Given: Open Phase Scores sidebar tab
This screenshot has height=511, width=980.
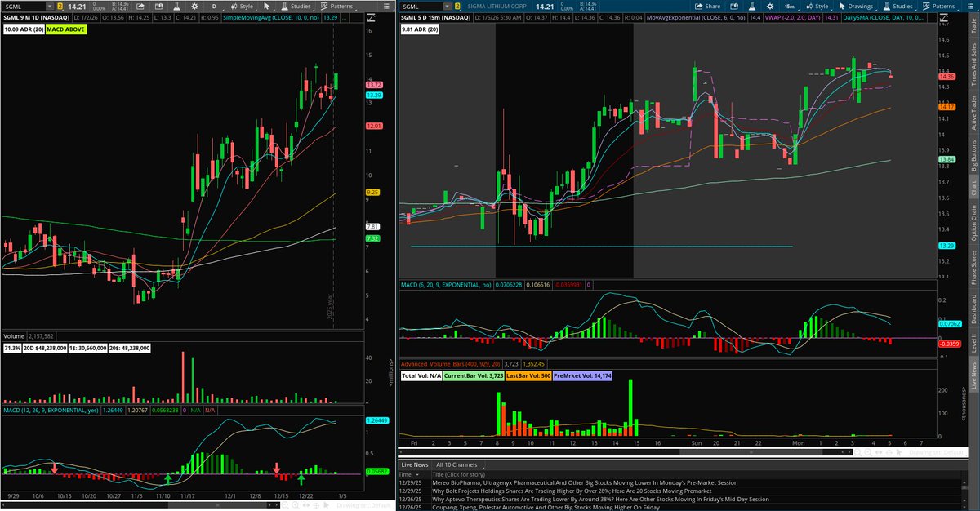Looking at the screenshot, I should point(972,266).
